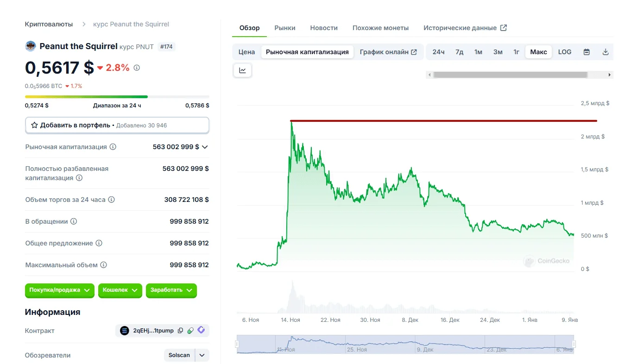Toggle LOG scale on the chart
Viewport: 631px width, 364px height.
(x=565, y=52)
